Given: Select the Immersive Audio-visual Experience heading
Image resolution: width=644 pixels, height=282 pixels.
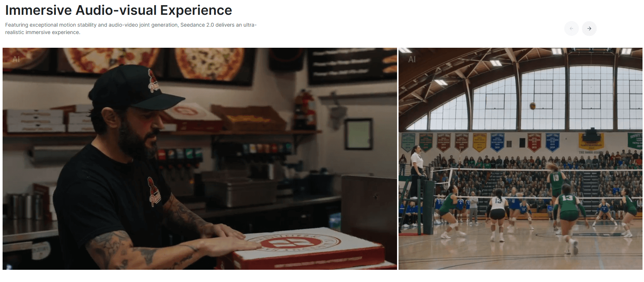Looking at the screenshot, I should (119, 10).
